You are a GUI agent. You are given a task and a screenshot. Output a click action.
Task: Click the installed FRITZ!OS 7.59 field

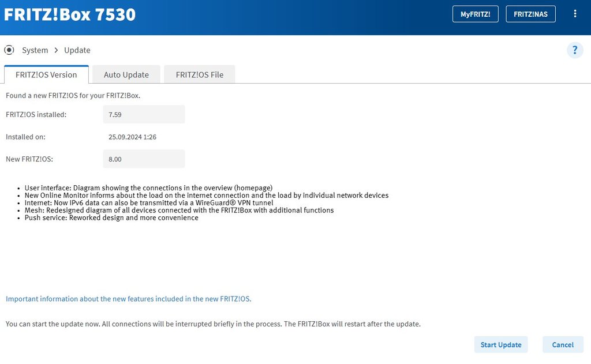(x=144, y=115)
